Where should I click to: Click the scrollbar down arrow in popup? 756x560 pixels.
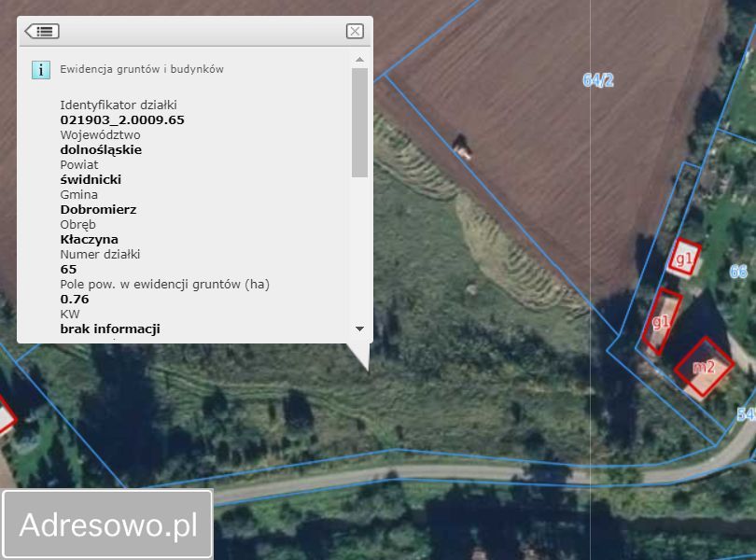point(359,329)
